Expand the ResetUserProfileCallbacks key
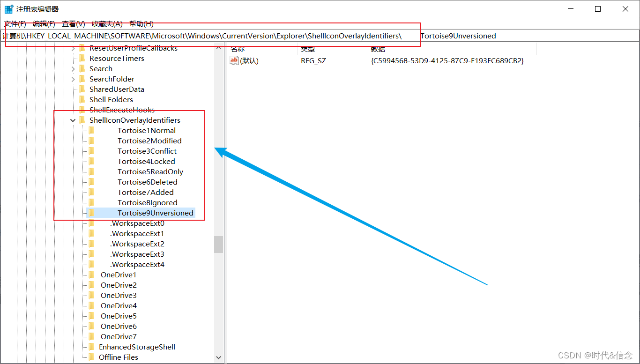 (x=73, y=48)
